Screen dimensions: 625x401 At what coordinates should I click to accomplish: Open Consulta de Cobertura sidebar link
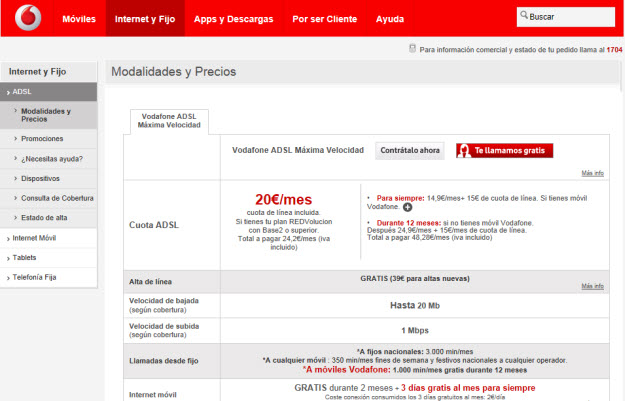click(58, 198)
